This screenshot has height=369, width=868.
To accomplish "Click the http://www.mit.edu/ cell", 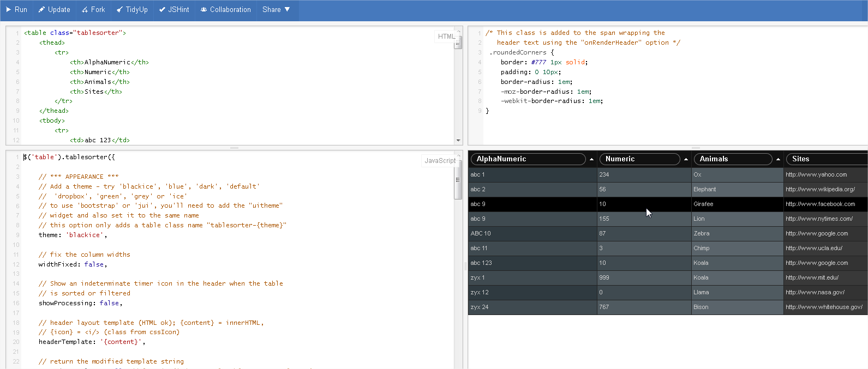I will point(825,278).
